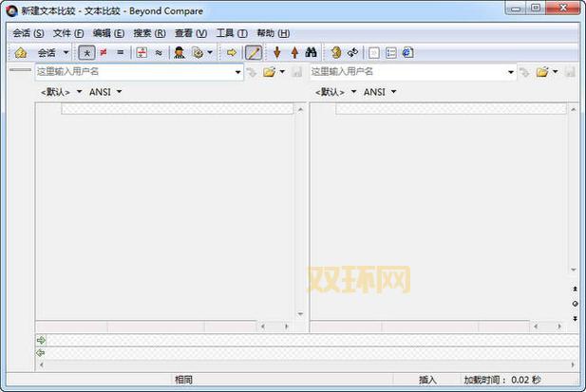
Task: Click status bar text 相同
Action: (183, 380)
